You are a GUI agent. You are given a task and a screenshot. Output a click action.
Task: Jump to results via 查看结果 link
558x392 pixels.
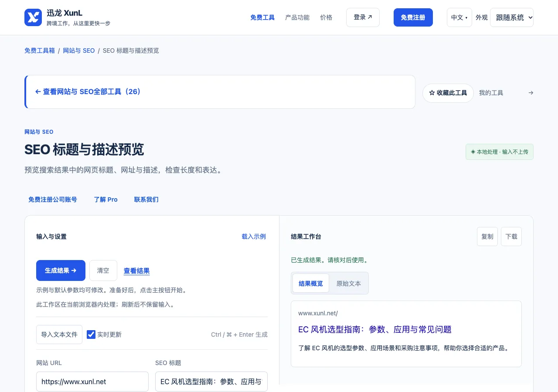pos(137,271)
